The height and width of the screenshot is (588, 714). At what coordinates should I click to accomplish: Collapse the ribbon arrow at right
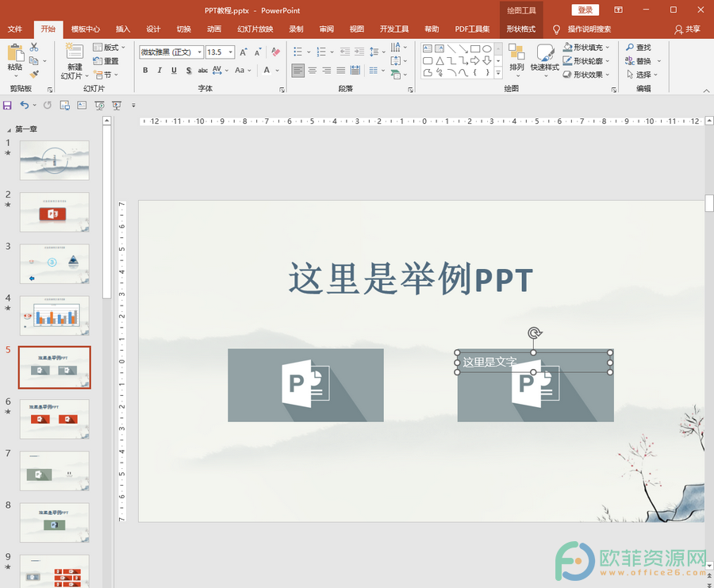[x=706, y=90]
